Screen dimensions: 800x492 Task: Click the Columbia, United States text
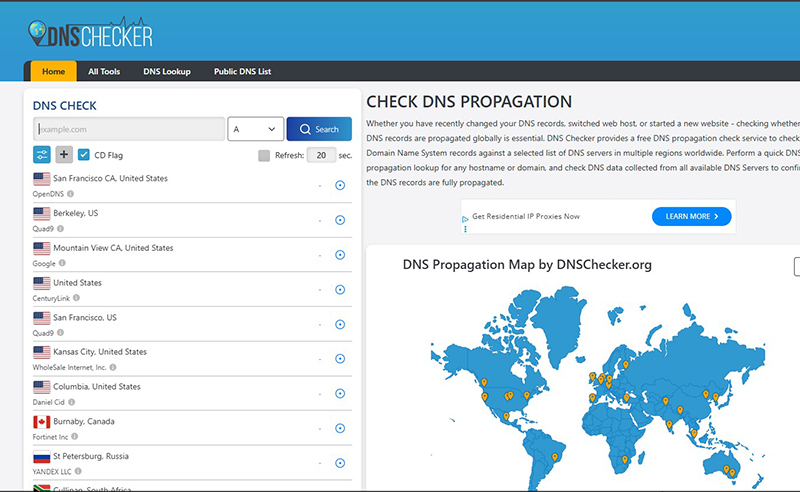point(97,386)
